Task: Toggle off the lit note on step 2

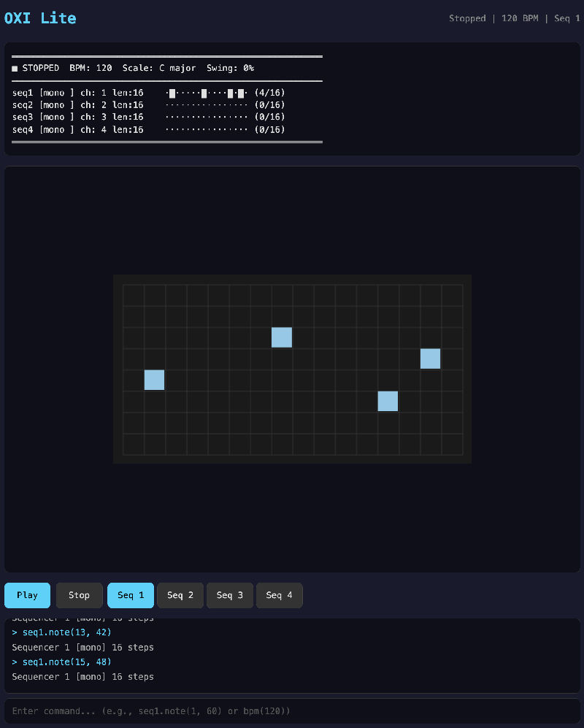Action: click(154, 380)
